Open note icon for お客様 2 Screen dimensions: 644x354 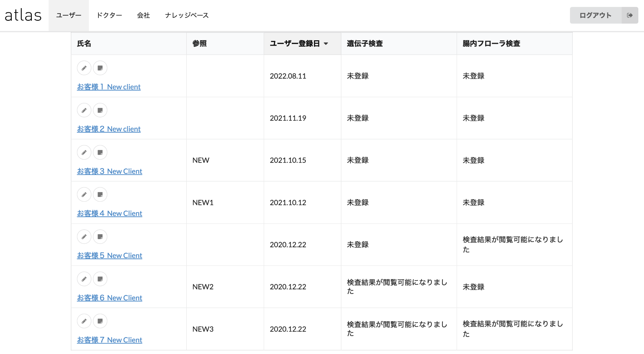point(100,110)
